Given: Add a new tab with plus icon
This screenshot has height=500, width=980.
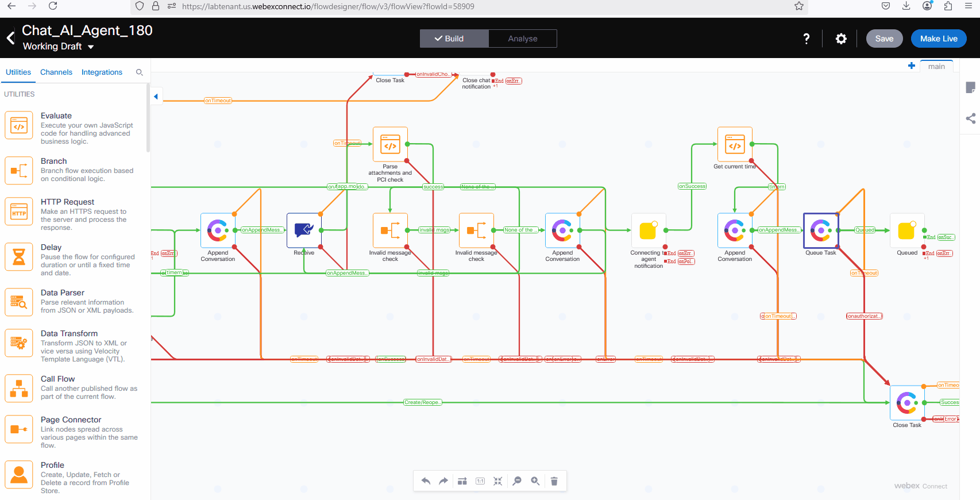Looking at the screenshot, I should coord(911,66).
